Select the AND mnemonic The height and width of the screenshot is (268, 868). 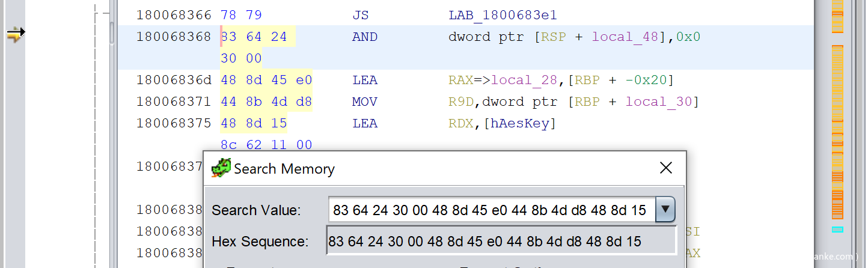[x=365, y=37]
